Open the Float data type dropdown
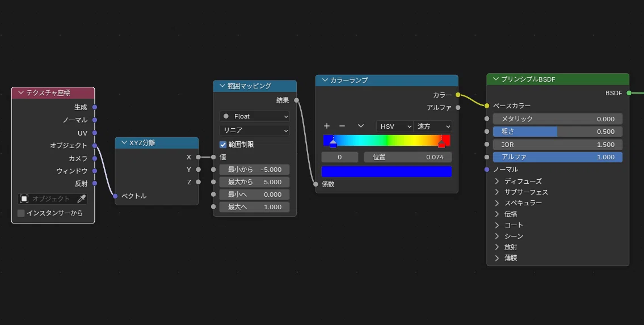The width and height of the screenshot is (644, 325). [254, 116]
